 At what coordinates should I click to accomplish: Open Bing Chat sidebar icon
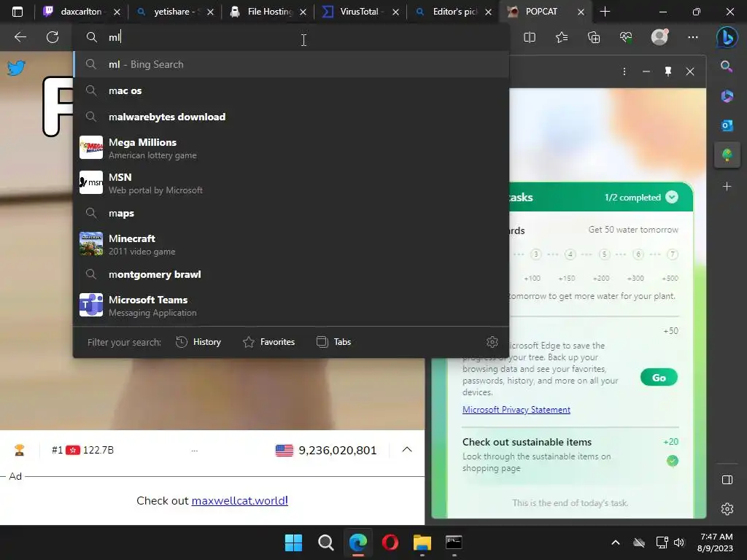coord(727,37)
